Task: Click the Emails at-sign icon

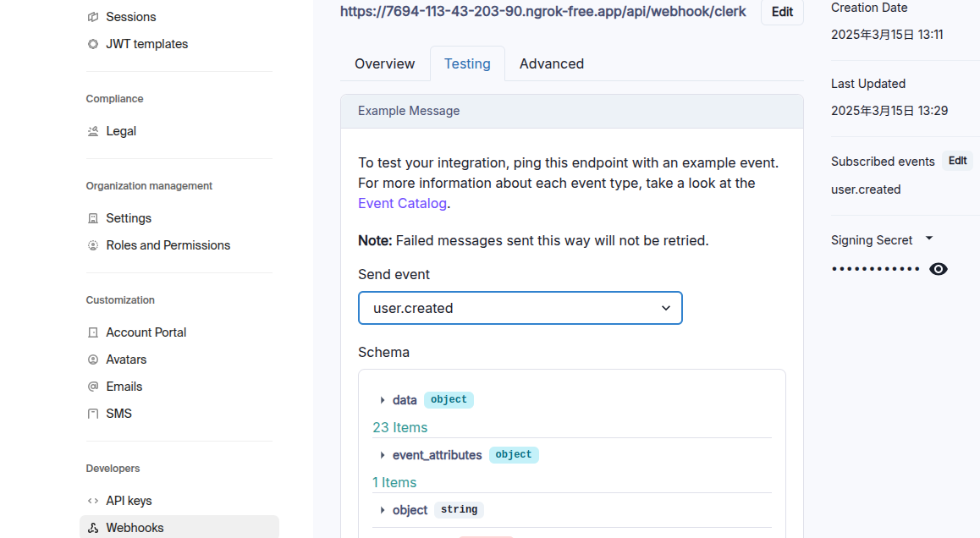Action: tap(93, 387)
